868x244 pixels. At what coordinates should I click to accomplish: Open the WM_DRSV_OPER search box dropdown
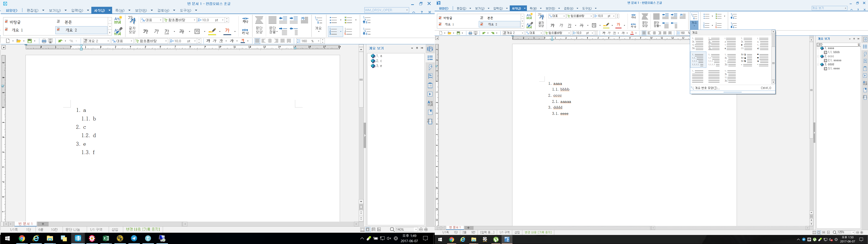[407, 10]
